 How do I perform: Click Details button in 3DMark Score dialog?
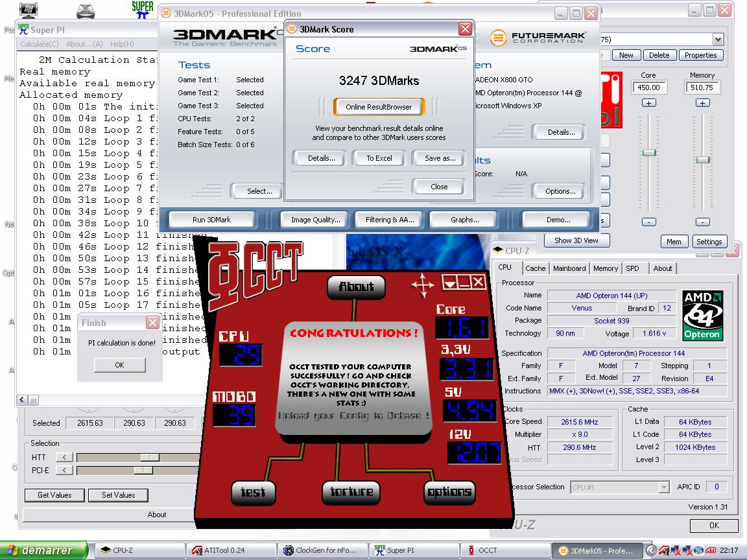(321, 158)
